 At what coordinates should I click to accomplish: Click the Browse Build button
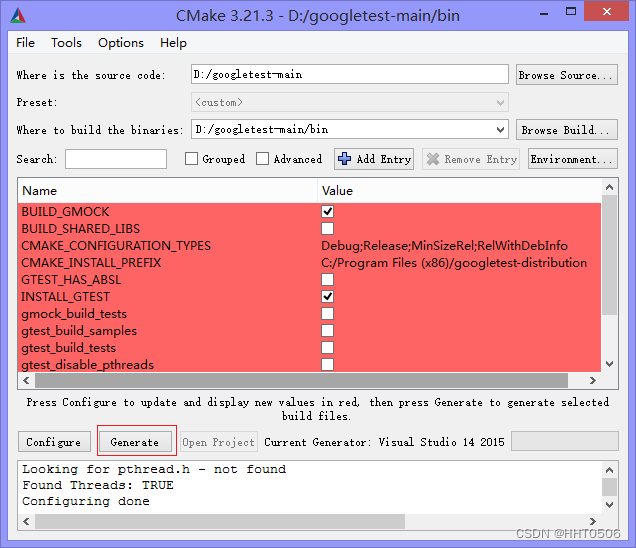tap(567, 130)
